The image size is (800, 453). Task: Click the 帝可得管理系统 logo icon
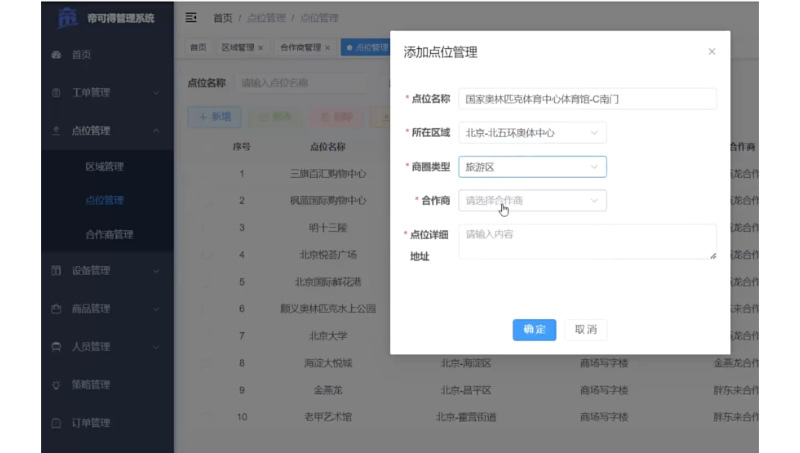click(x=67, y=17)
